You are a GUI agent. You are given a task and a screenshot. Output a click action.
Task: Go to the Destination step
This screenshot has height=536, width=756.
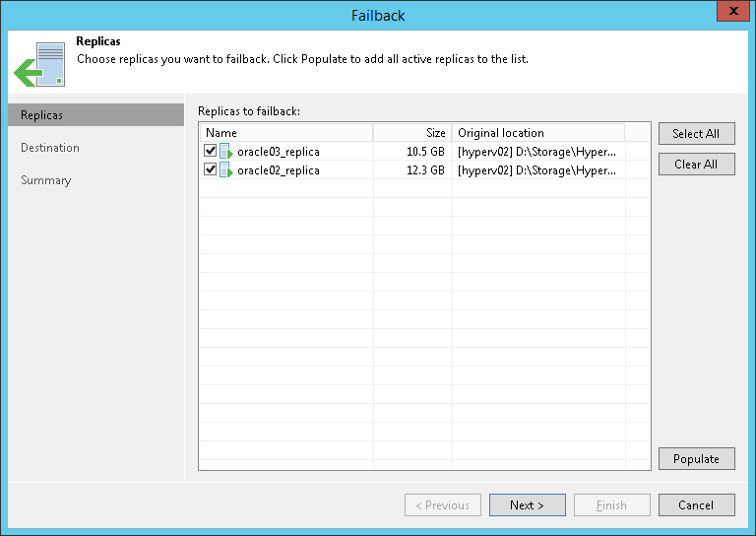point(50,148)
